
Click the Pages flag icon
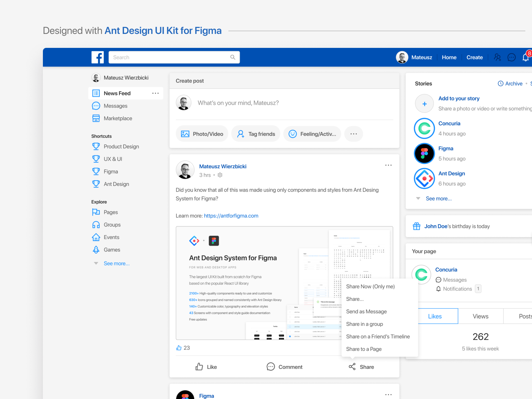[96, 212]
